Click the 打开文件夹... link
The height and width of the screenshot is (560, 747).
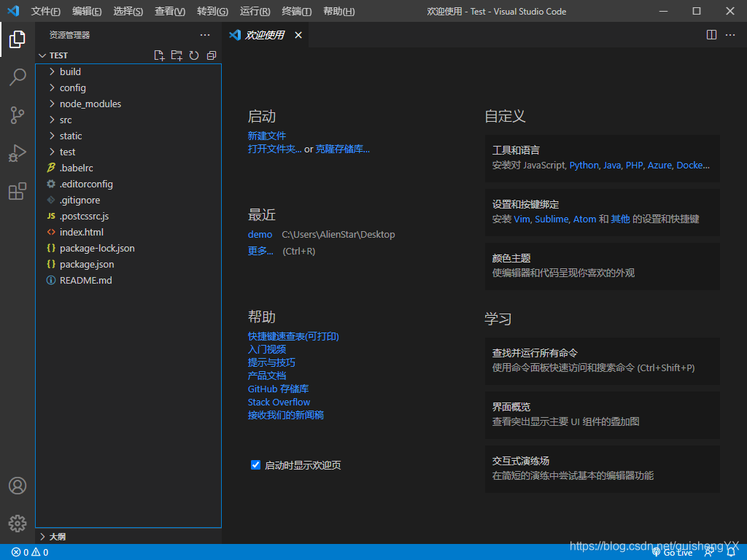point(274,149)
